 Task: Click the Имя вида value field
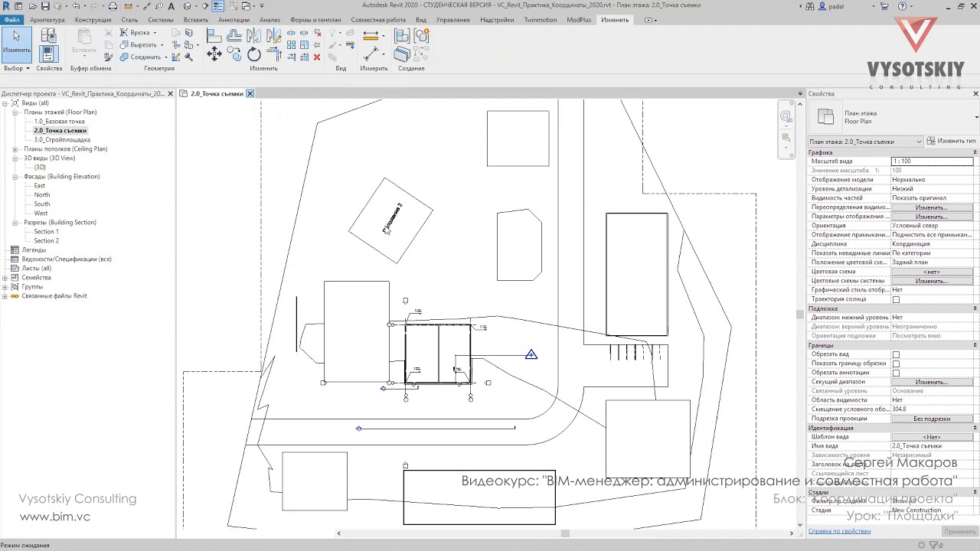click(932, 446)
